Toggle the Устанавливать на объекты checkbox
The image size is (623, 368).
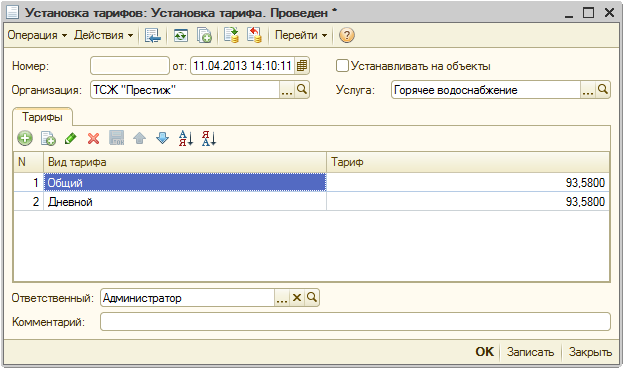coord(342,66)
